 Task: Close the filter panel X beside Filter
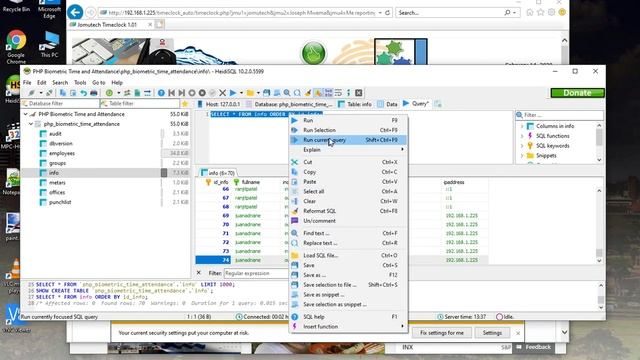tap(199, 273)
